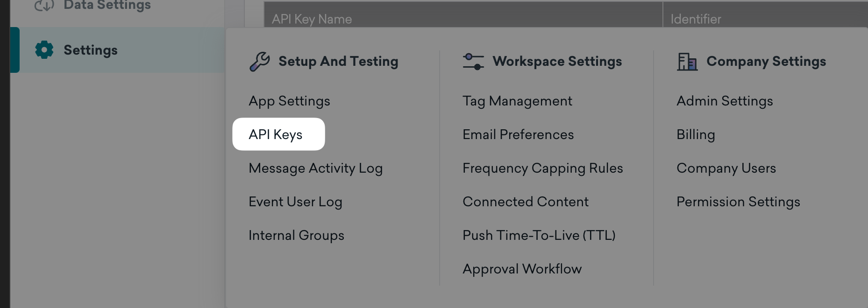Open Company Users
Image resolution: width=868 pixels, height=308 pixels.
pyautogui.click(x=726, y=168)
